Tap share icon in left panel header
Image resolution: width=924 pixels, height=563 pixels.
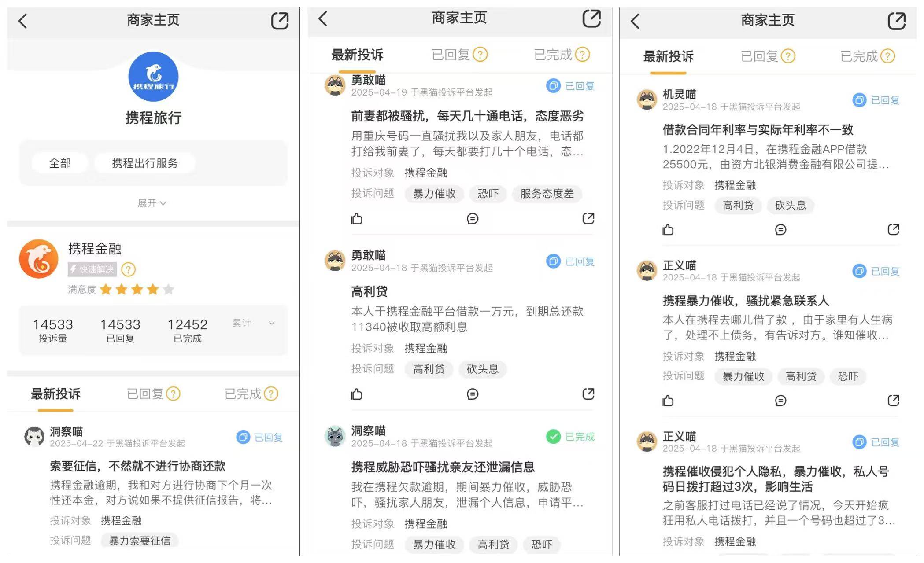tap(280, 21)
